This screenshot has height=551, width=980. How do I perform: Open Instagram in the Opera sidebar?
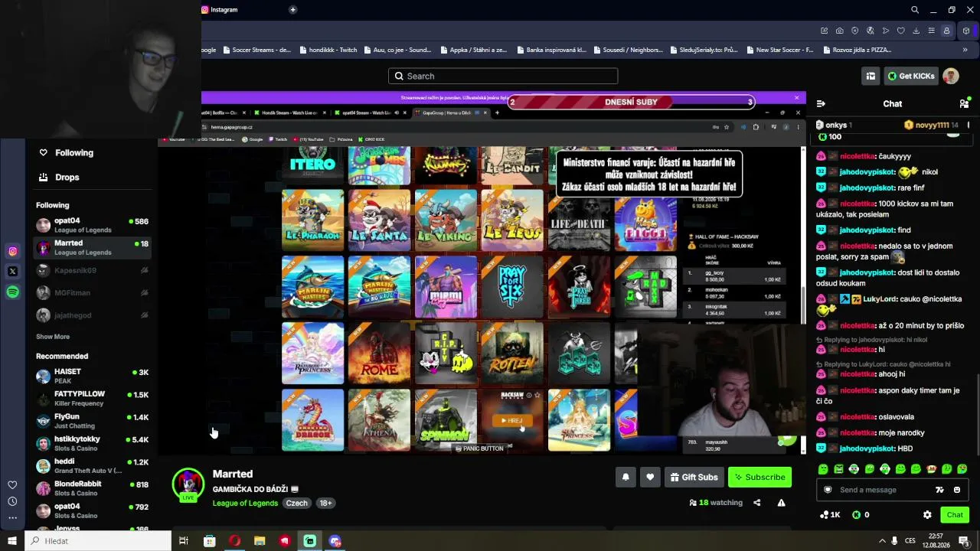[x=12, y=251]
